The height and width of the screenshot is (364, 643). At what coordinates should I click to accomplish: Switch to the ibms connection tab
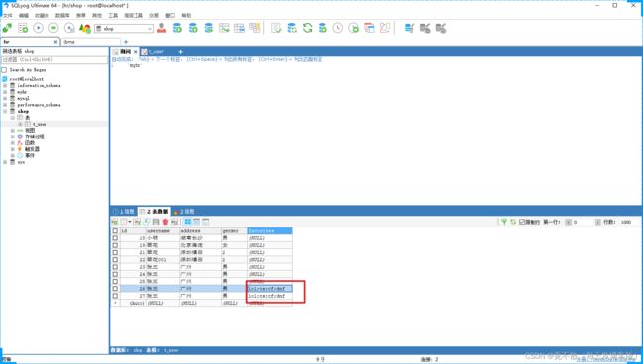point(91,42)
